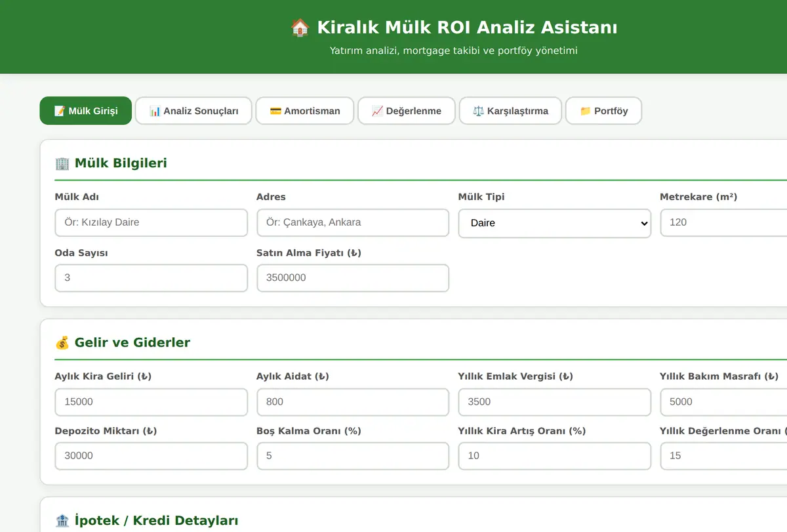
Task: Select the Karşılaştırma tab
Action: (x=510, y=111)
